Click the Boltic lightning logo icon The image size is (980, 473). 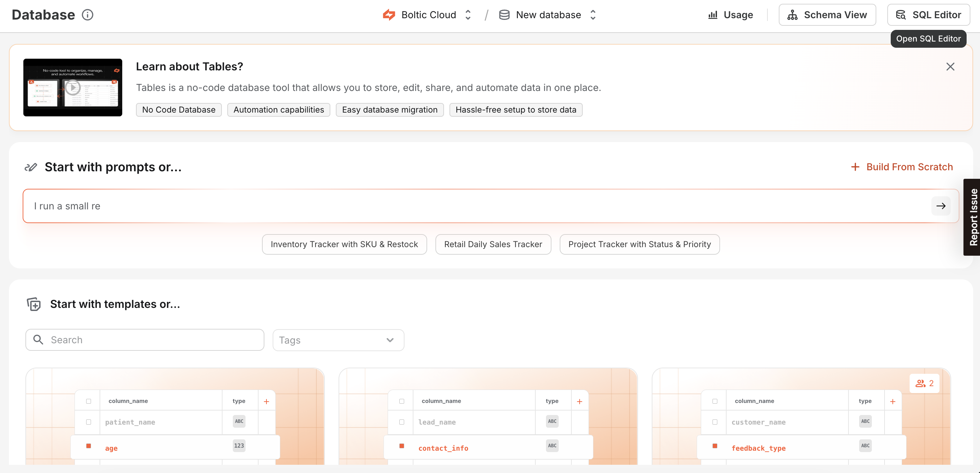point(389,14)
